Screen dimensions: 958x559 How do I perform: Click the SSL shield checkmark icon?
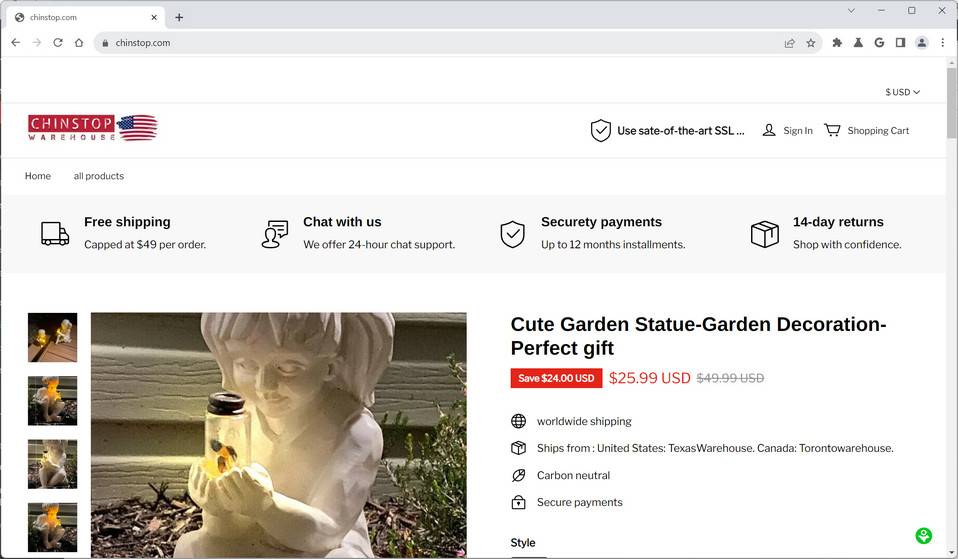point(601,130)
